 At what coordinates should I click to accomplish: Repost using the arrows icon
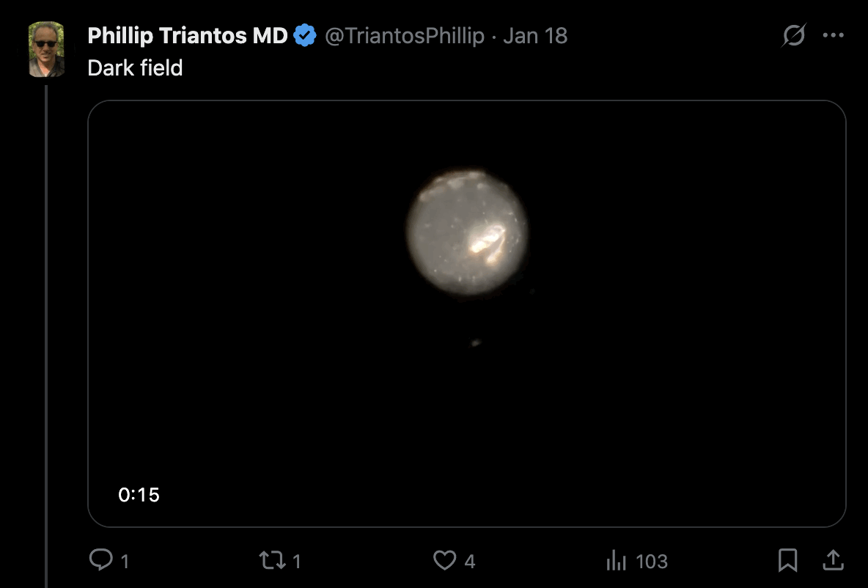coord(271,561)
